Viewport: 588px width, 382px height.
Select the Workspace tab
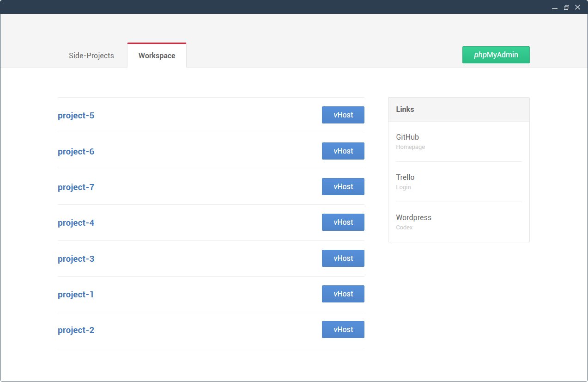point(157,55)
